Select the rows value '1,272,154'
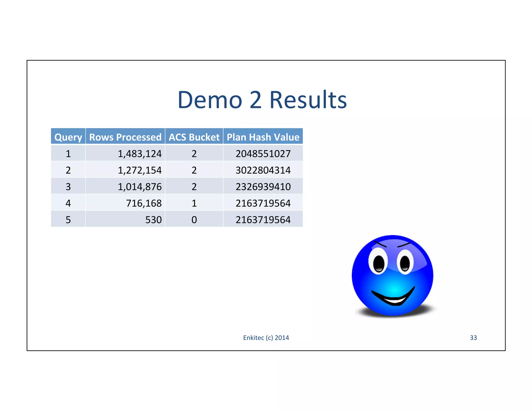Image resolution: width=532 pixels, height=411 pixels. tap(140, 170)
